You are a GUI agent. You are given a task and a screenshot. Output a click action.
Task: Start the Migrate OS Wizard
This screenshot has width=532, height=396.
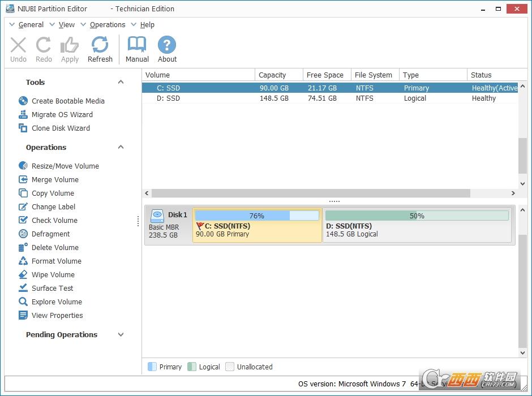(x=55, y=115)
